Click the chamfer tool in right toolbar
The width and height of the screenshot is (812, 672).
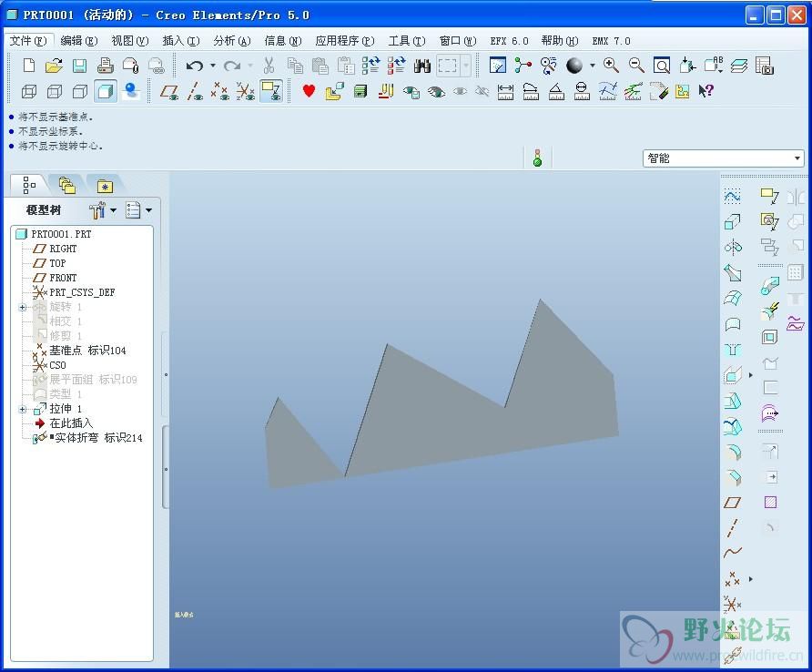[x=732, y=477]
